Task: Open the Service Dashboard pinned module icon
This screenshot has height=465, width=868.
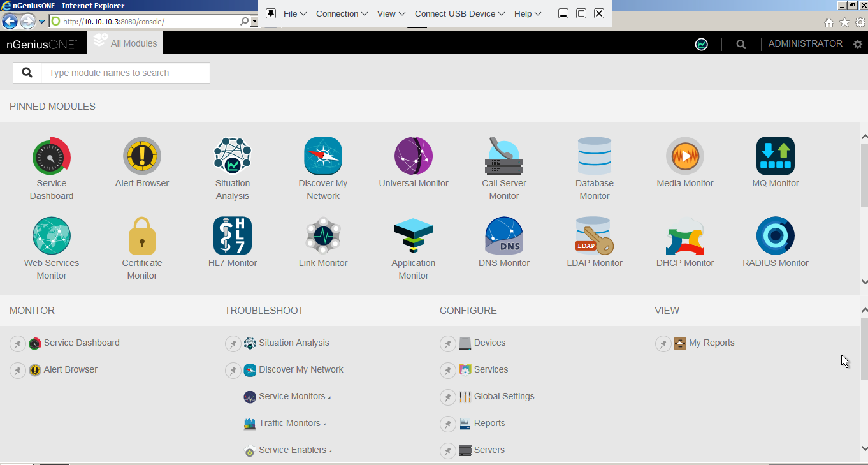Action: (52, 156)
